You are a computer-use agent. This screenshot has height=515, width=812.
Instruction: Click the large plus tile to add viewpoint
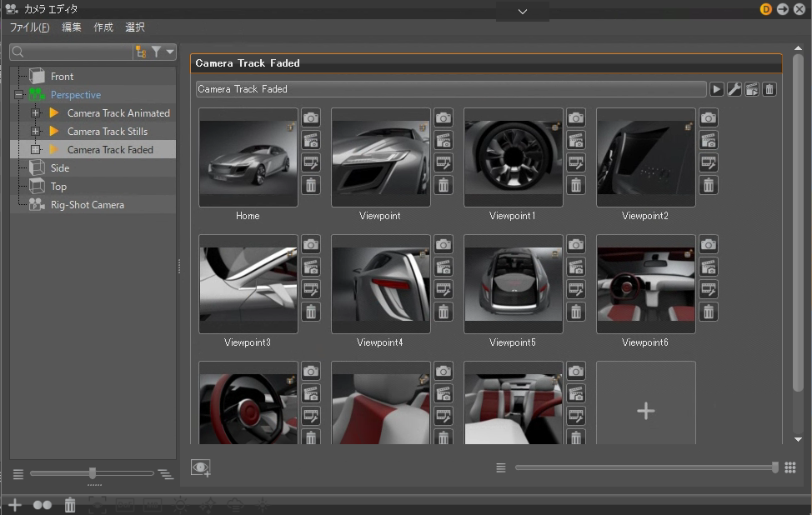pyautogui.click(x=645, y=410)
